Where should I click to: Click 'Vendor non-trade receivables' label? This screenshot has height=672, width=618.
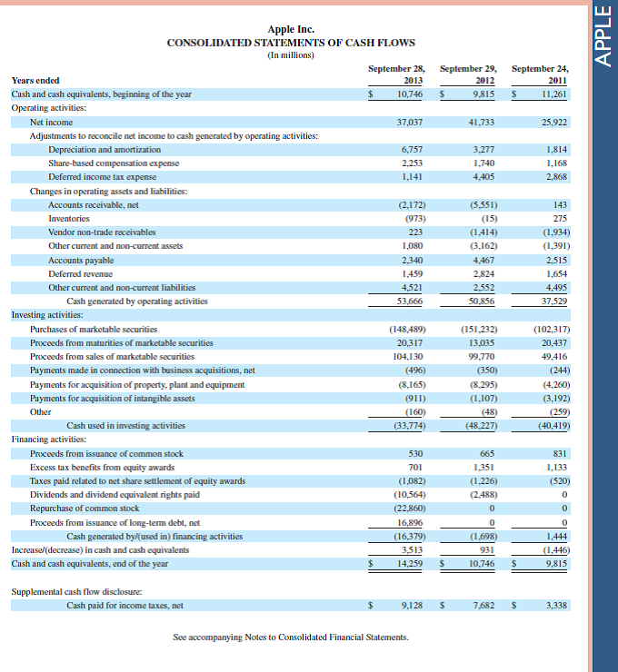click(102, 232)
